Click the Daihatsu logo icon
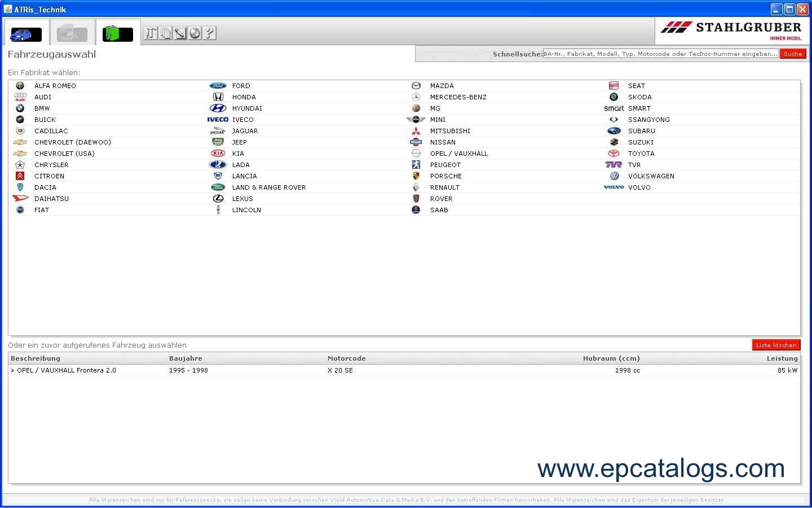Viewport: 812px width, 508px height. coord(20,199)
